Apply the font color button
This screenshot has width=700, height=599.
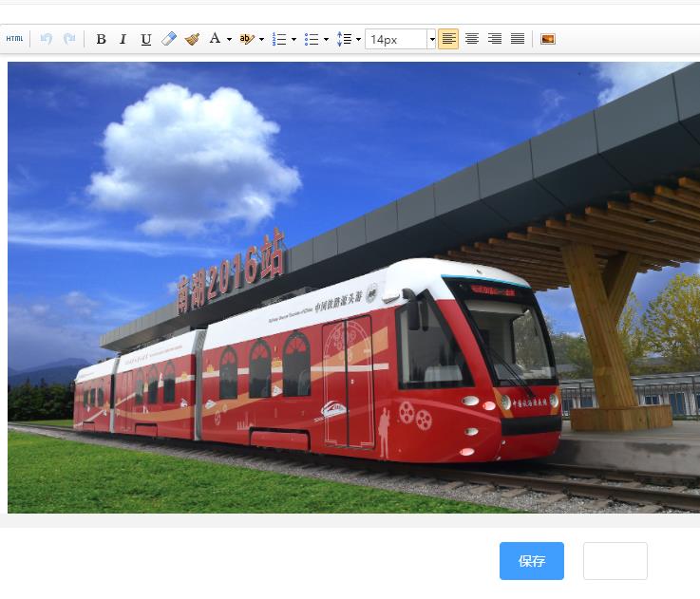(x=215, y=39)
